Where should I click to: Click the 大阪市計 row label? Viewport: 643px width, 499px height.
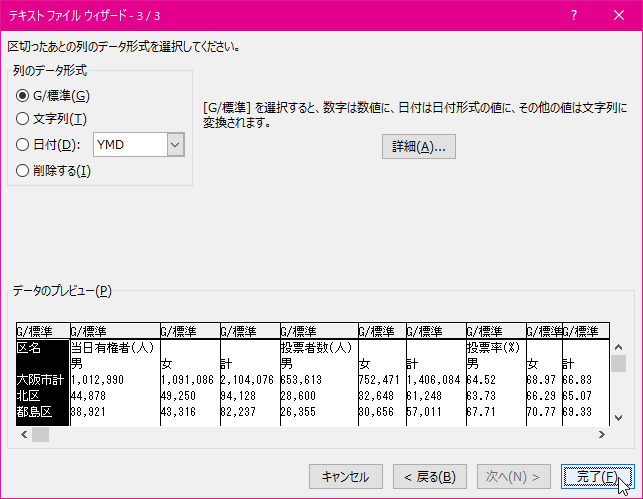(40, 380)
